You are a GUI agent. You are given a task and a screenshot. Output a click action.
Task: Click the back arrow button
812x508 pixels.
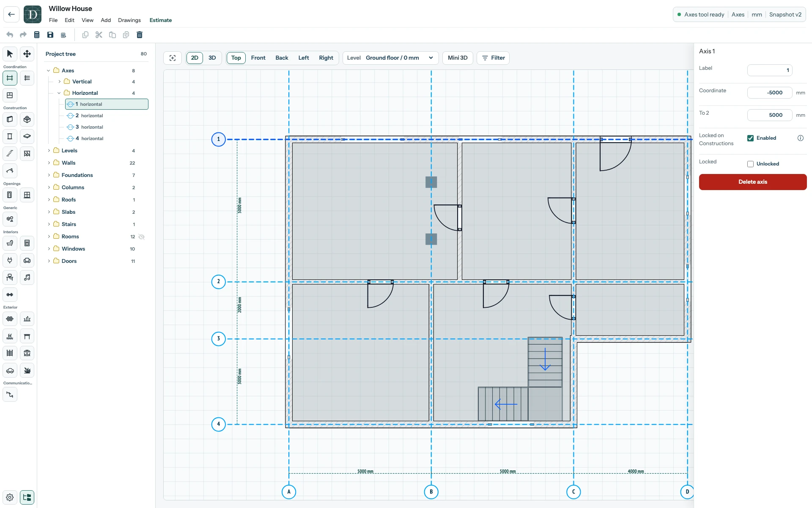click(x=11, y=14)
